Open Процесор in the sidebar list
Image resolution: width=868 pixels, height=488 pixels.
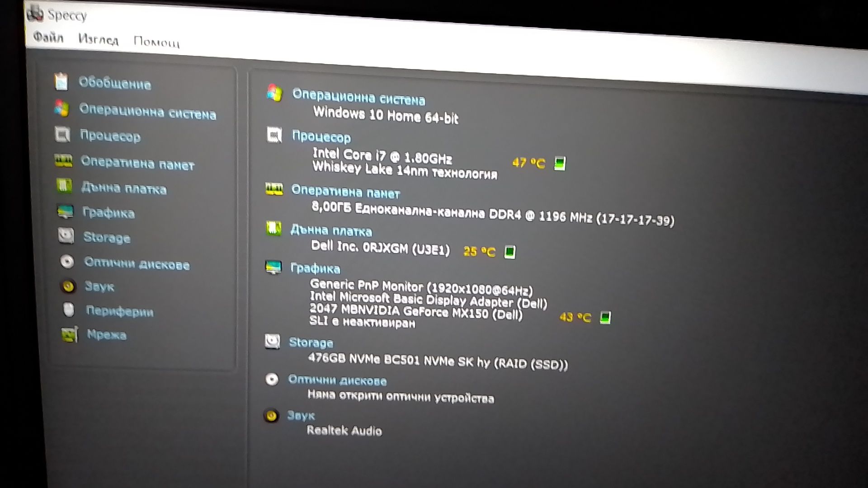[110, 136]
